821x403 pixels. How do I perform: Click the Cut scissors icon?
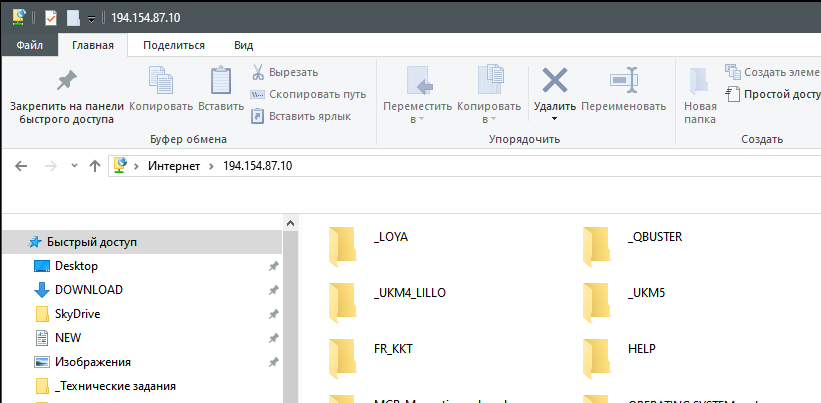click(x=257, y=72)
